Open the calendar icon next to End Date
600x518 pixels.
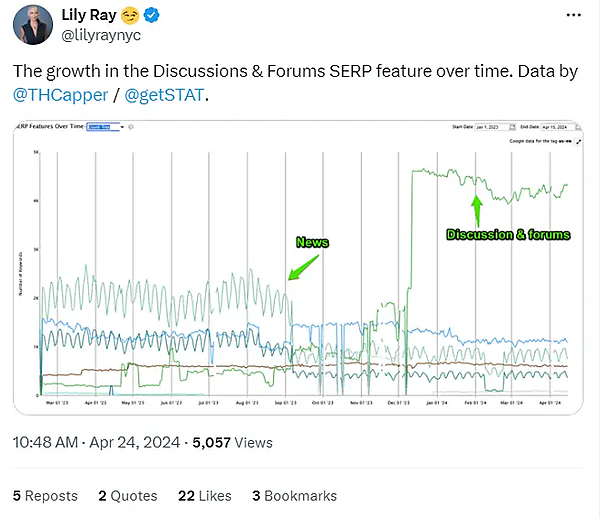578,127
